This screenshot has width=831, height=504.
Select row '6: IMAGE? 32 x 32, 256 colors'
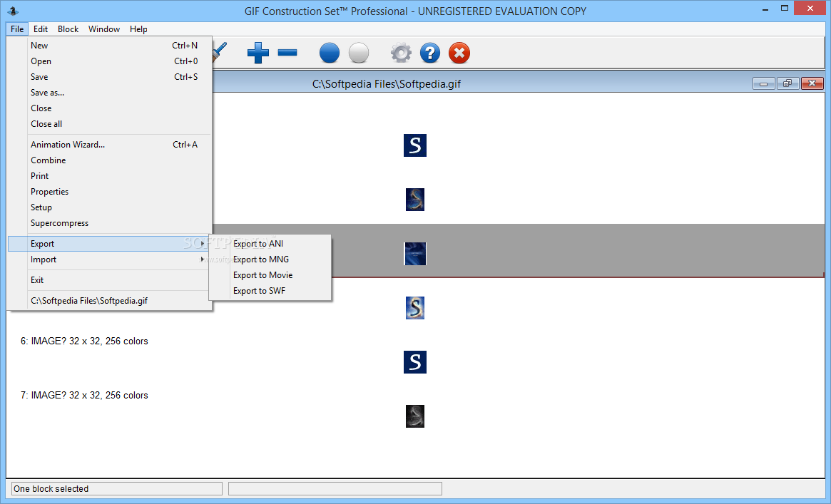click(x=84, y=341)
